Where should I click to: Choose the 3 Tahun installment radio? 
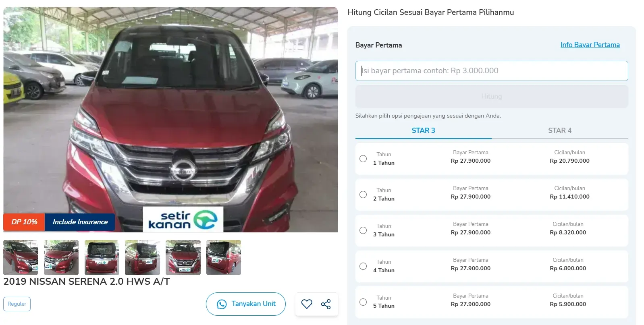(x=363, y=230)
